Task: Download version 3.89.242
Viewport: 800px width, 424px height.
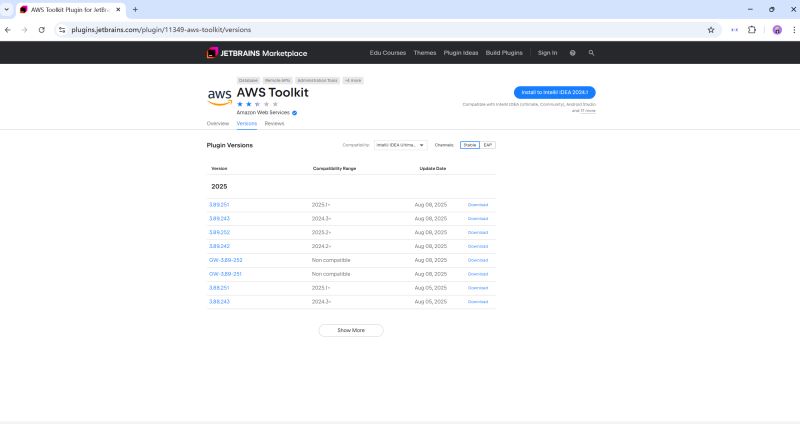Action: coord(478,246)
